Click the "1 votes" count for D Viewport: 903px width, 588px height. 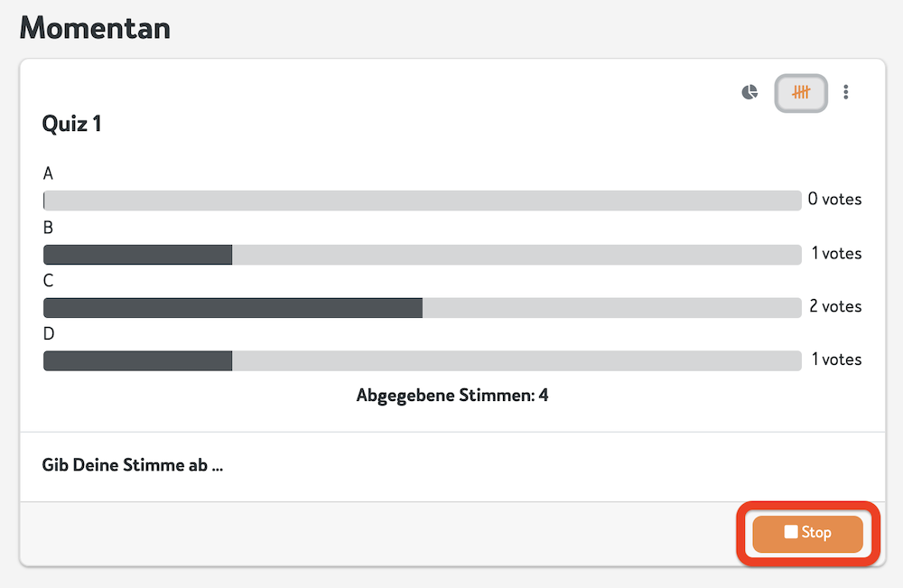coord(836,359)
